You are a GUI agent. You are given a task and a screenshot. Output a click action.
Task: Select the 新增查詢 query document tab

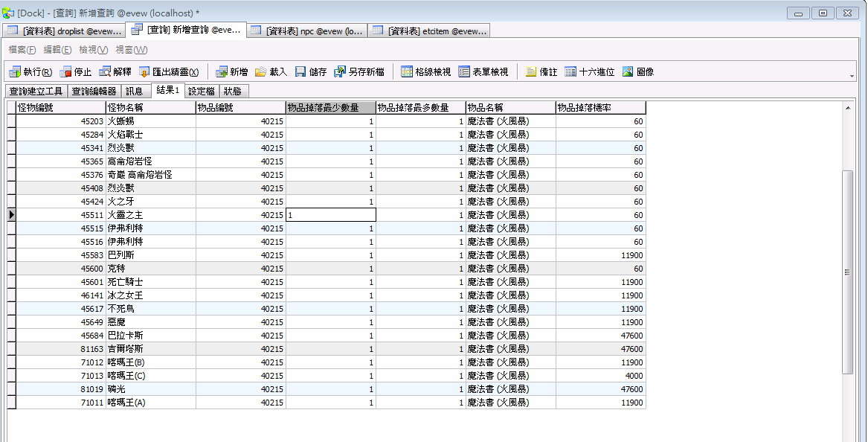tap(186, 30)
